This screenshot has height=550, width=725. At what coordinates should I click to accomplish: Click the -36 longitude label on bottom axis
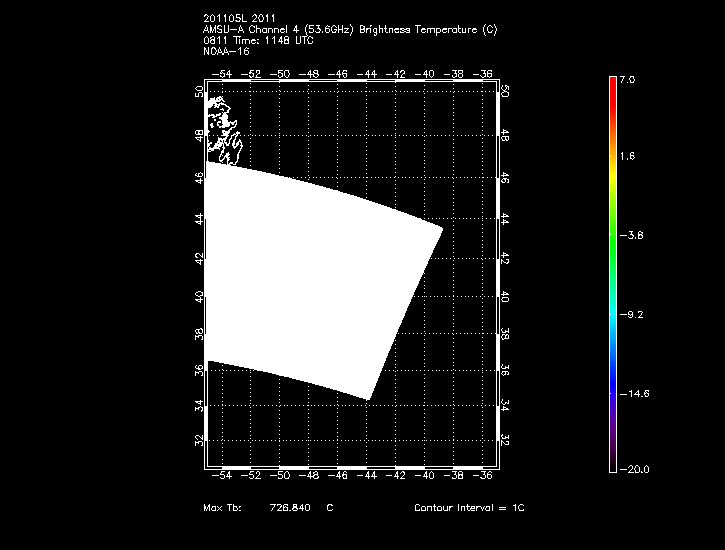pos(485,476)
